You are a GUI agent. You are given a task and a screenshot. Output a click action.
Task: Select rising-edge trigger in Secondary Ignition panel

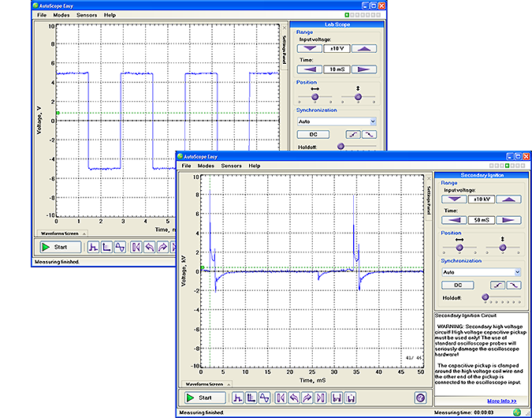498,286
